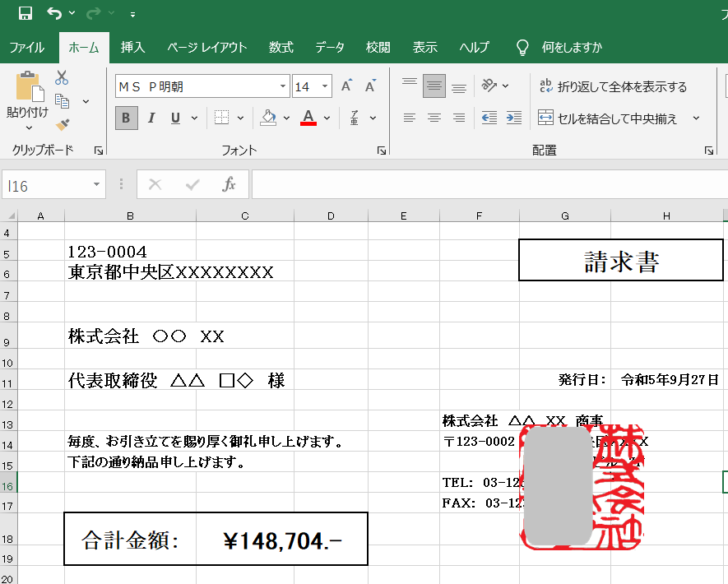
Task: Open the 挿入 ribbon tab
Action: (x=132, y=47)
